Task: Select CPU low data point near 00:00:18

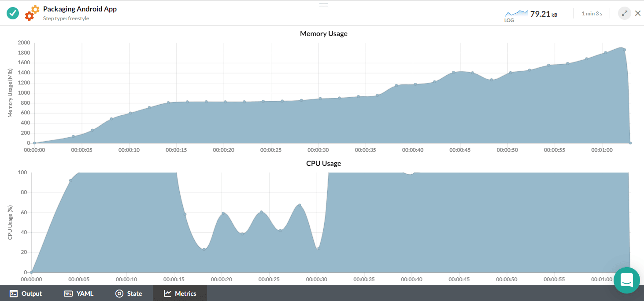Action: point(204,249)
